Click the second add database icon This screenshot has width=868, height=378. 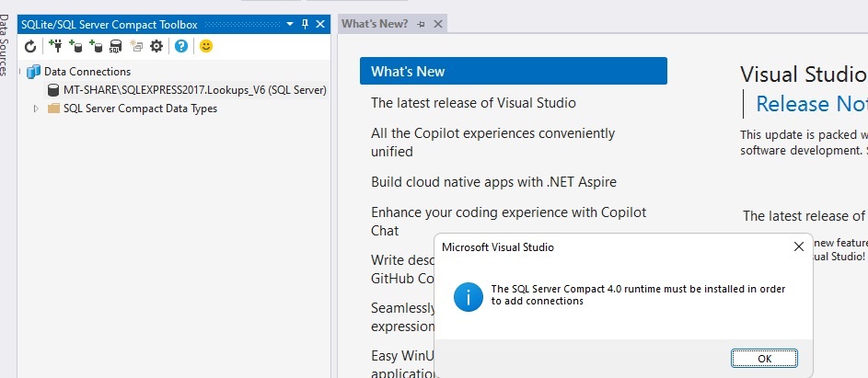pos(97,46)
